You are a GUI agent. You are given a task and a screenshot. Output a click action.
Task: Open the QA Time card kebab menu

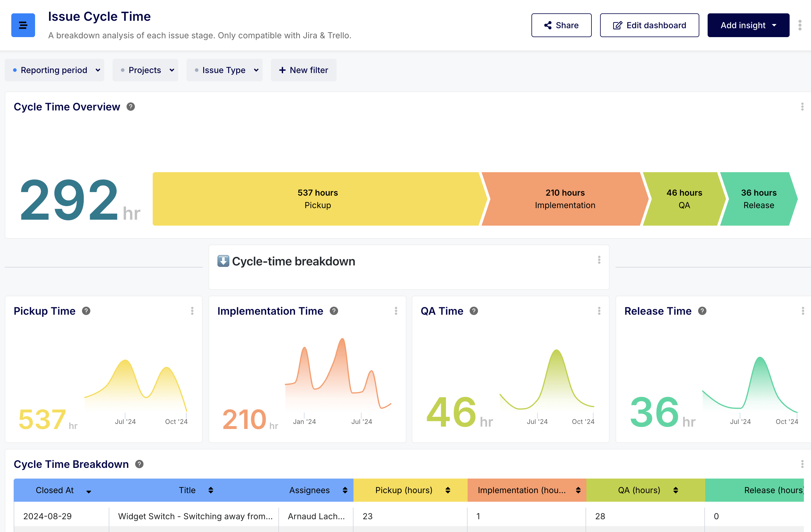coord(599,311)
